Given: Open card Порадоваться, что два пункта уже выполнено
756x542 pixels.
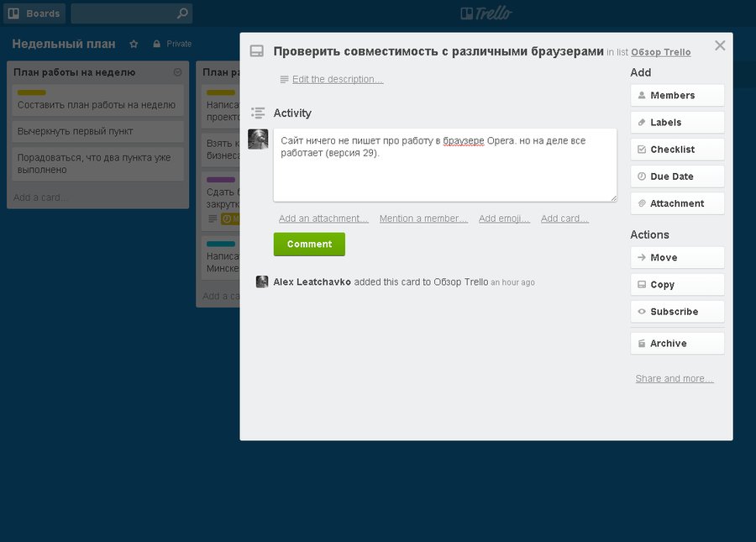Looking at the screenshot, I should (x=98, y=164).
